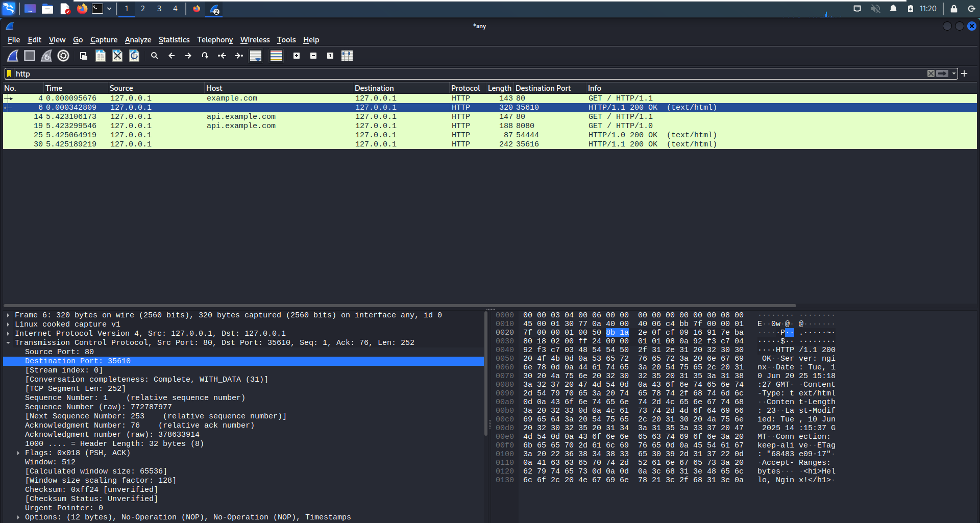Viewport: 980px width, 523px height.
Task: Sort packets by Time column header
Action: (x=76, y=88)
